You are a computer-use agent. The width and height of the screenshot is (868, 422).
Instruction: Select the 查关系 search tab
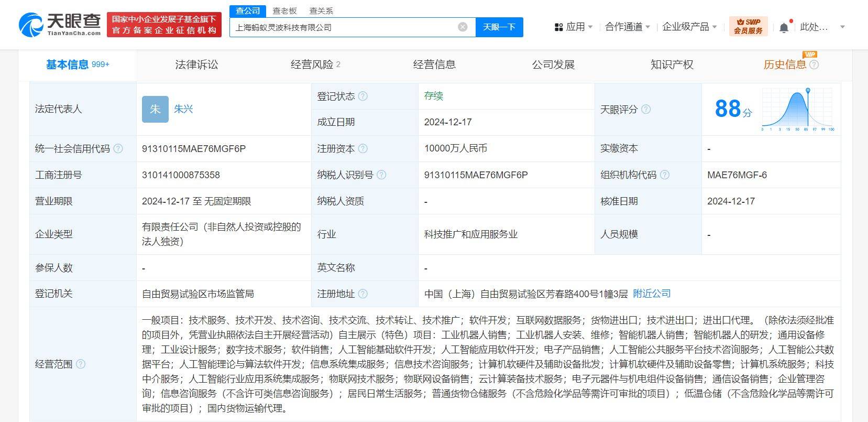[321, 10]
